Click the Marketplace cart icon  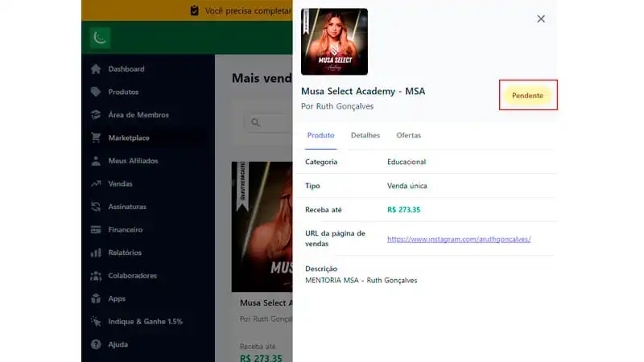click(x=96, y=138)
